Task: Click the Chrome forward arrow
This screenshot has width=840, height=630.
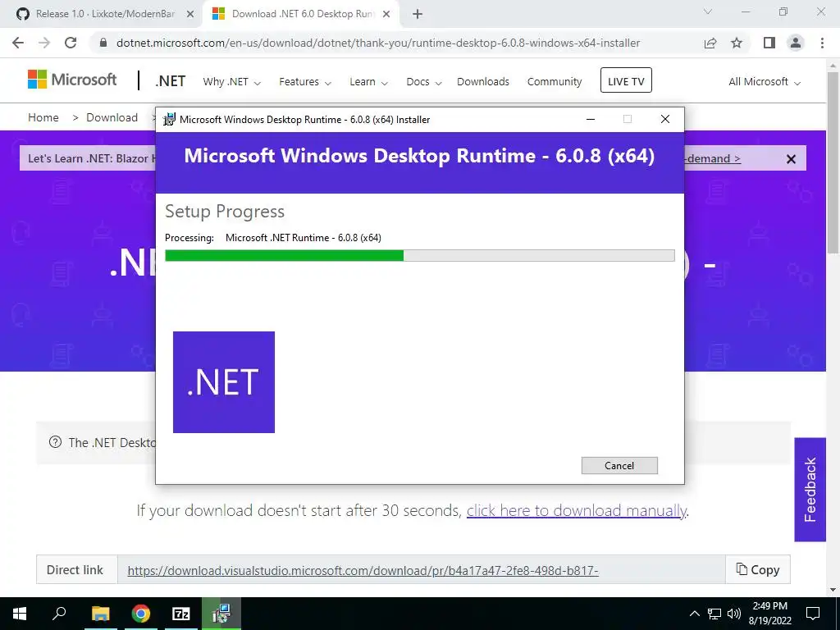Action: 44,43
